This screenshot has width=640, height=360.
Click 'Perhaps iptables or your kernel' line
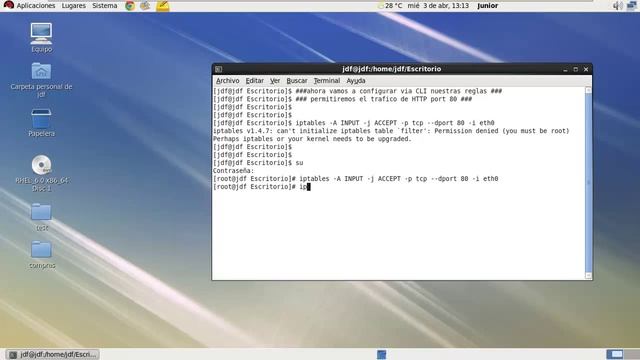(312, 139)
